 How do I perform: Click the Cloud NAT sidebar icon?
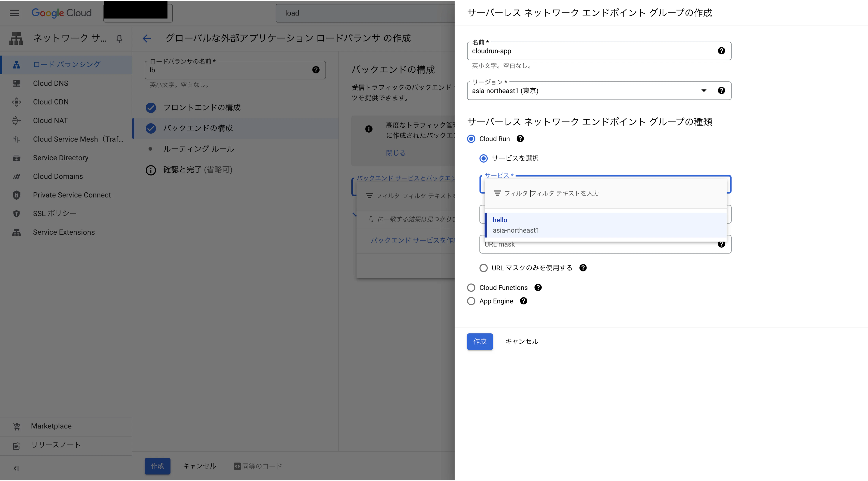click(17, 120)
